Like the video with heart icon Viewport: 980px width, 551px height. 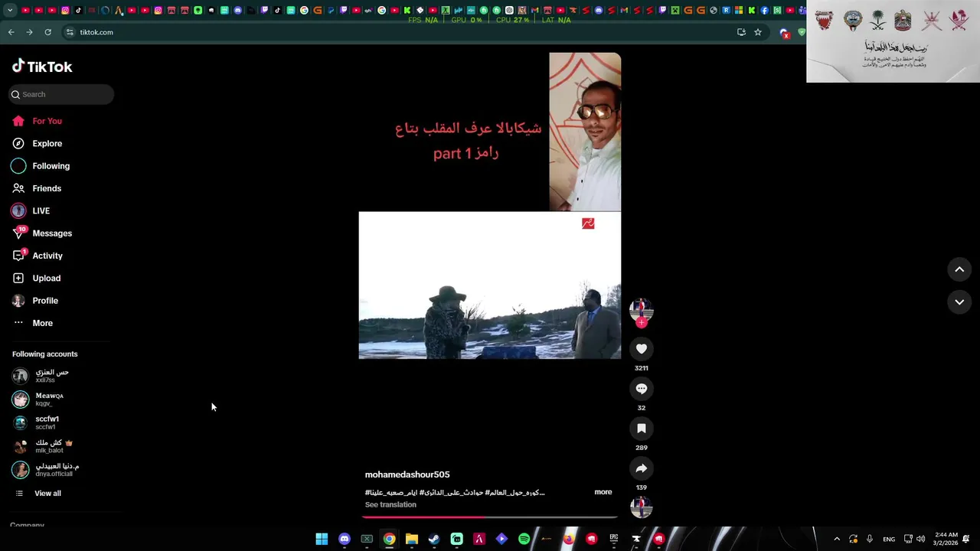tap(642, 349)
